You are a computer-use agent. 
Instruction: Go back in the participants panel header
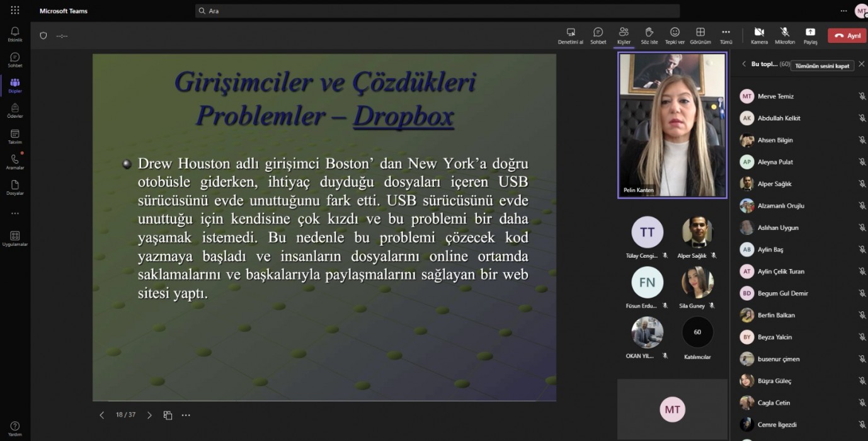point(744,64)
